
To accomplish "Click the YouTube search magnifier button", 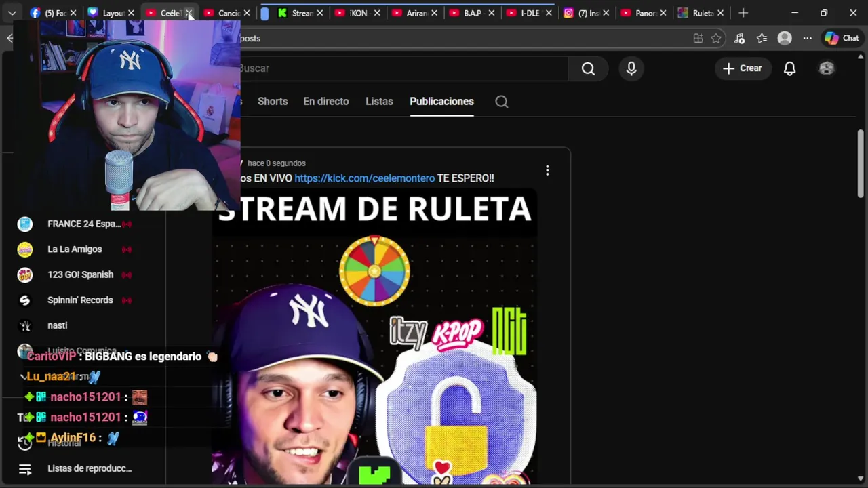I will (588, 68).
